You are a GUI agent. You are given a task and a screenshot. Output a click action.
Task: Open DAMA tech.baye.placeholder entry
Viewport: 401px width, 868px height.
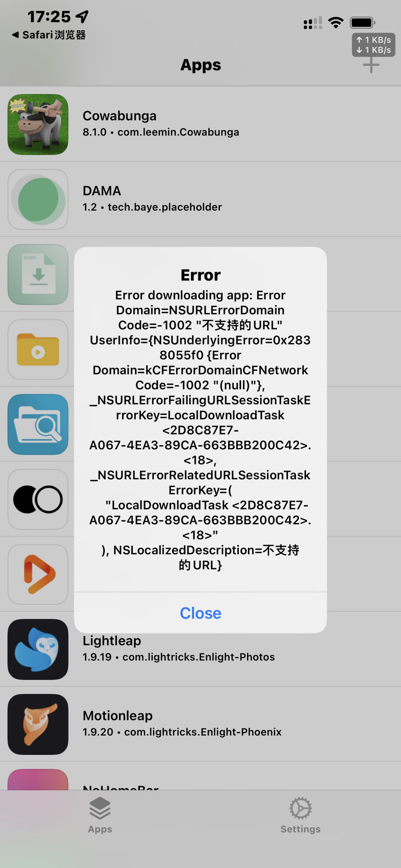click(x=200, y=200)
